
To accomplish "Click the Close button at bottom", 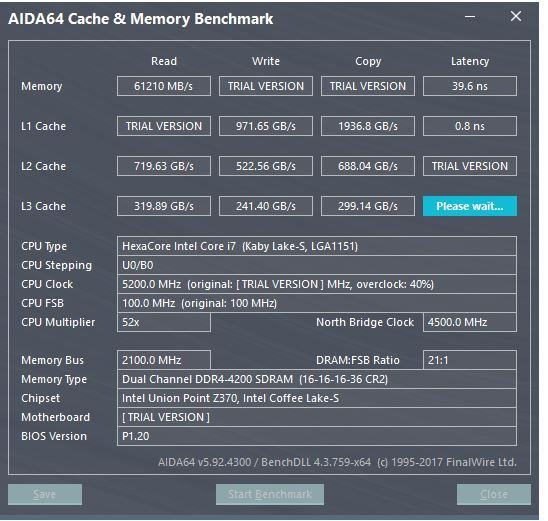I will (x=493, y=494).
